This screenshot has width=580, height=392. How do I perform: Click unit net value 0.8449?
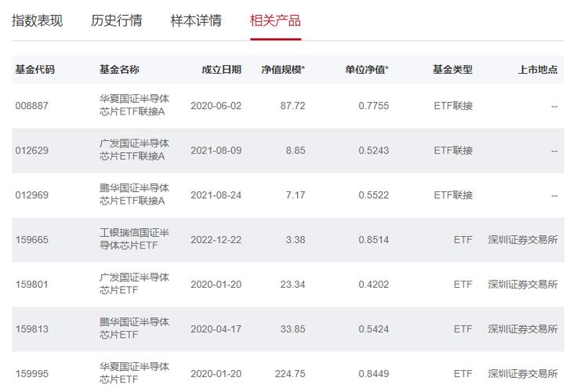click(x=374, y=374)
